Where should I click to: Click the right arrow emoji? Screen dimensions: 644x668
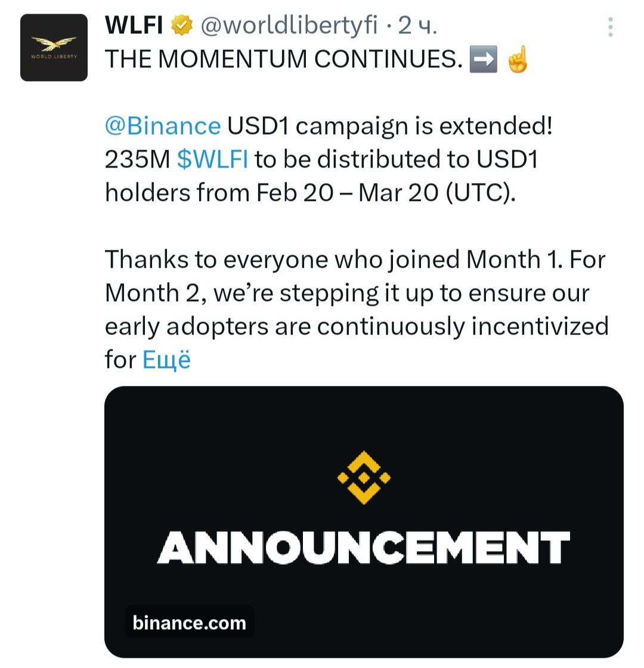[x=483, y=60]
